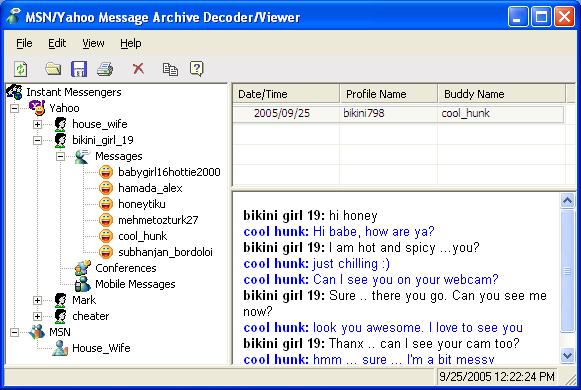Click the Copy toolbar icon
Screen dimensions: 581x390
pyautogui.click(x=170, y=69)
